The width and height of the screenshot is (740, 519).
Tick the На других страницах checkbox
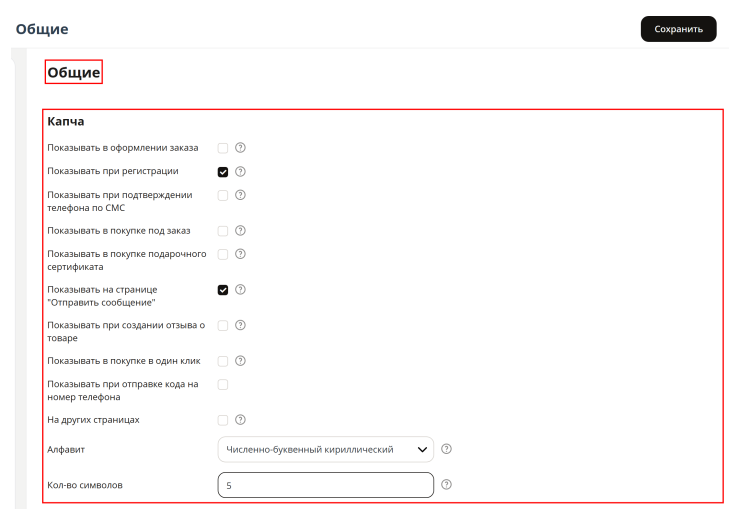pyautogui.click(x=223, y=420)
